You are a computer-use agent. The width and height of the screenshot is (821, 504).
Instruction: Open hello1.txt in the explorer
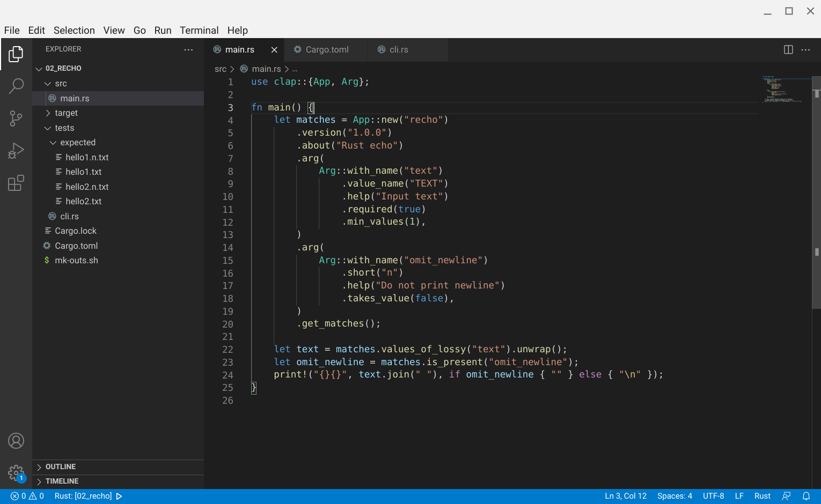83,172
